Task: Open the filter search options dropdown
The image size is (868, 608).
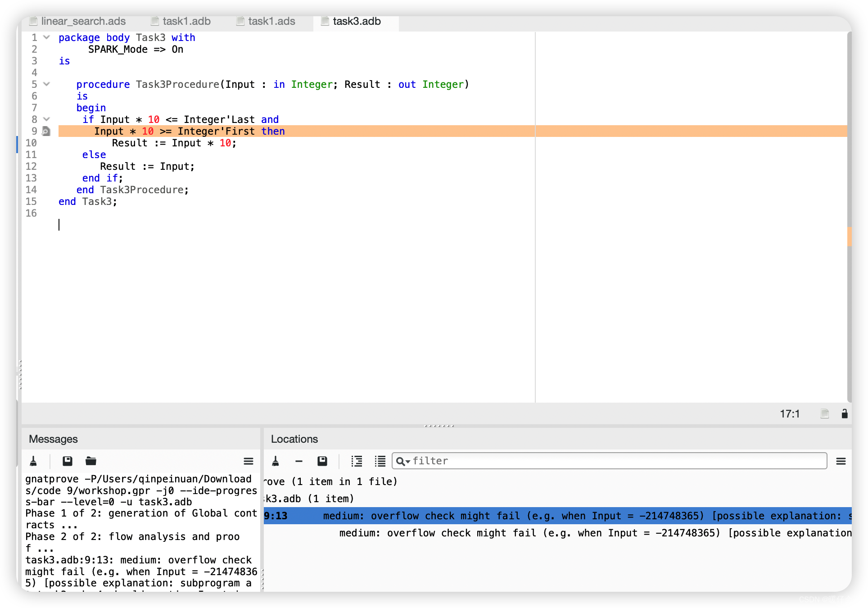Action: coord(402,461)
